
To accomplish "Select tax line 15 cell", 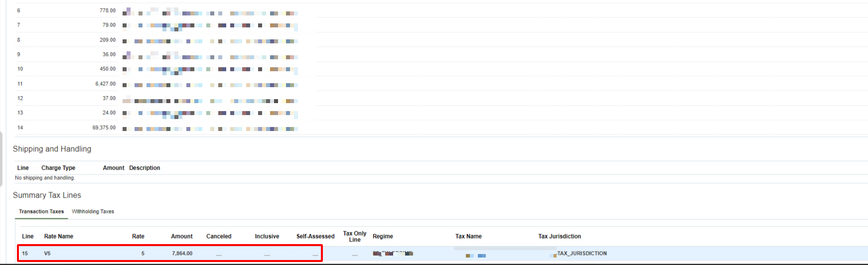I will pyautogui.click(x=25, y=254).
